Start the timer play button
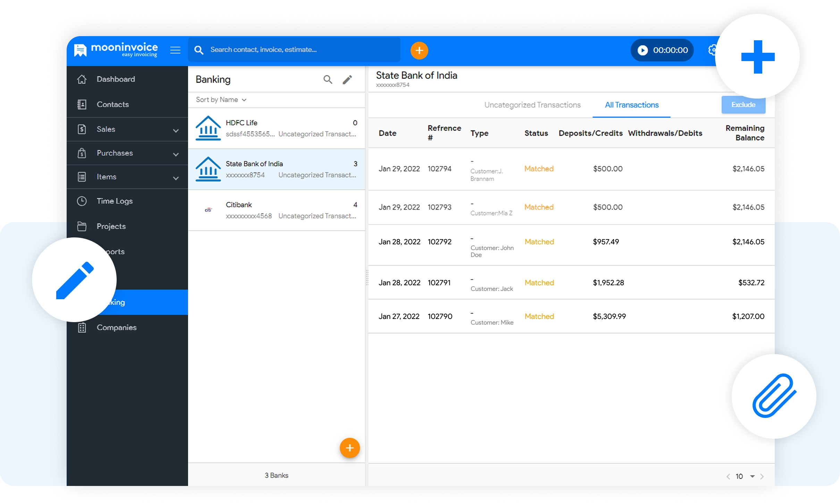 click(x=642, y=50)
